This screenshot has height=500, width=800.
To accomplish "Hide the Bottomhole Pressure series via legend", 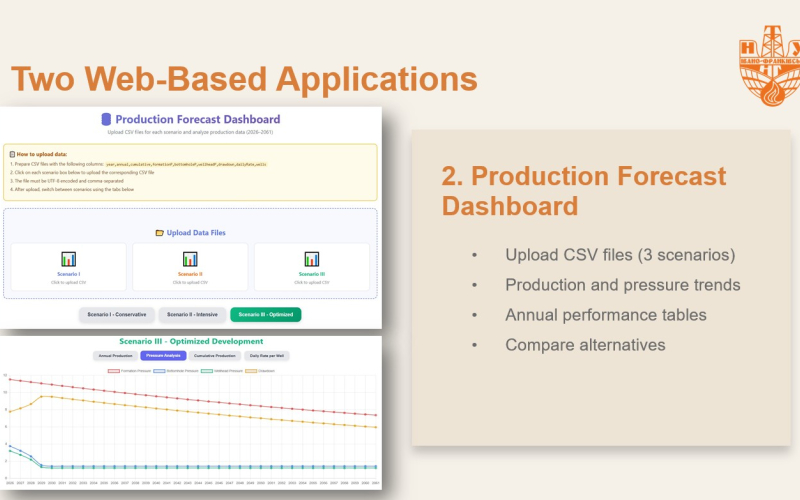I will pos(174,370).
